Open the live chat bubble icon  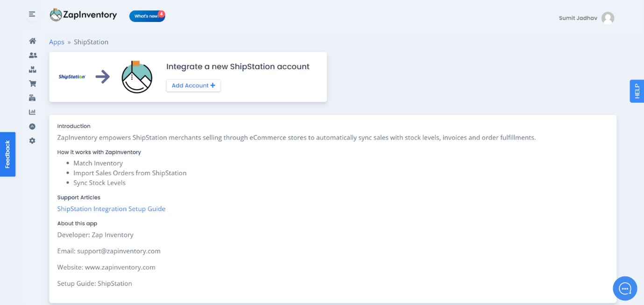(x=625, y=289)
